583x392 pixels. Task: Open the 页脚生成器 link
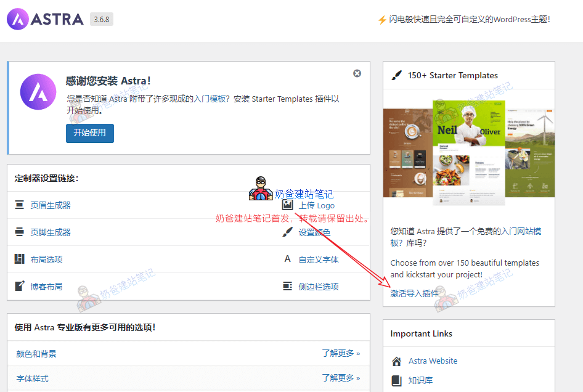tap(51, 232)
